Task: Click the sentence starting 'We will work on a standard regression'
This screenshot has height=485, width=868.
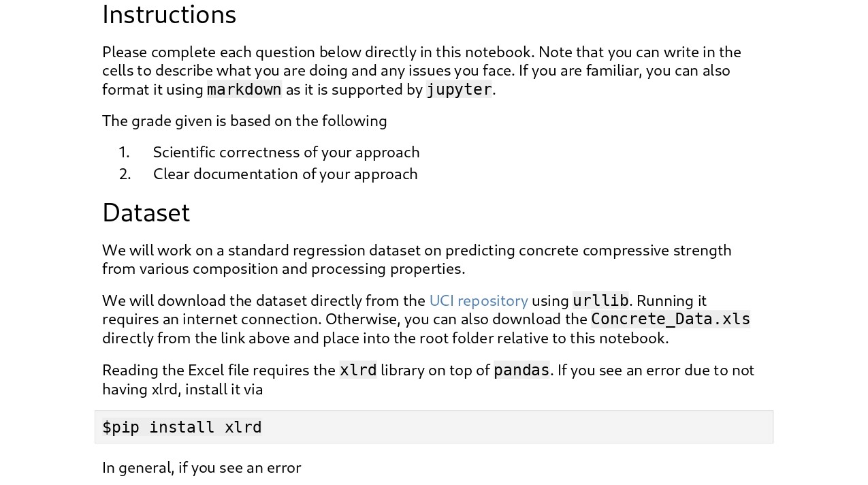Action: tap(417, 250)
